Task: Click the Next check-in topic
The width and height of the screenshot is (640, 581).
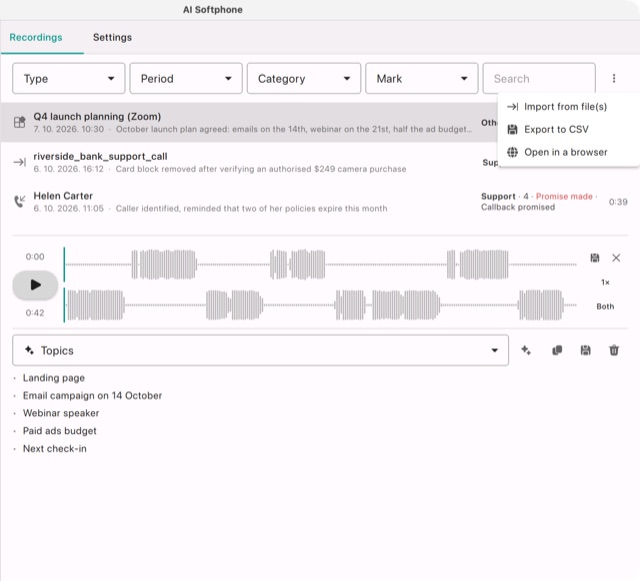Action: coord(55,449)
